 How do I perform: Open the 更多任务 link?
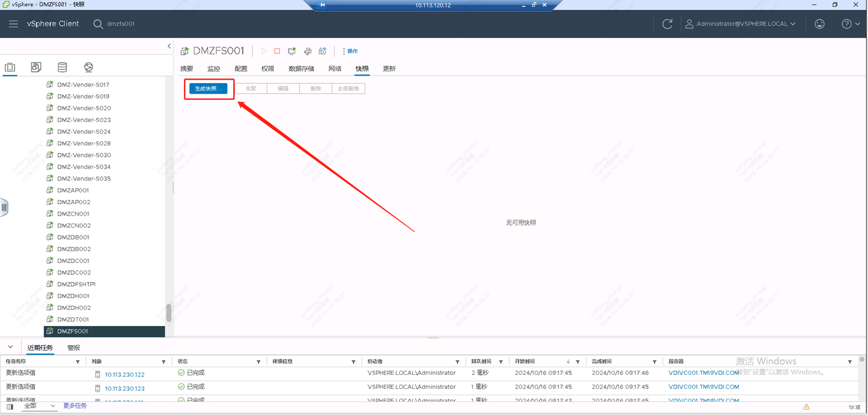point(75,406)
